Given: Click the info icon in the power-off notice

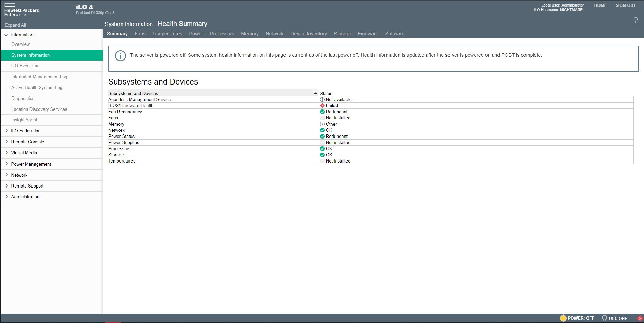Looking at the screenshot, I should (x=121, y=56).
